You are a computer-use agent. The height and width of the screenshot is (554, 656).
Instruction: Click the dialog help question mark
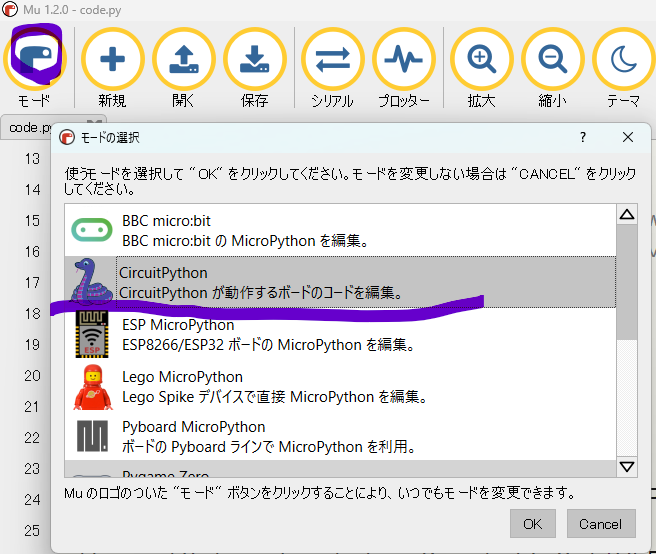point(583,137)
